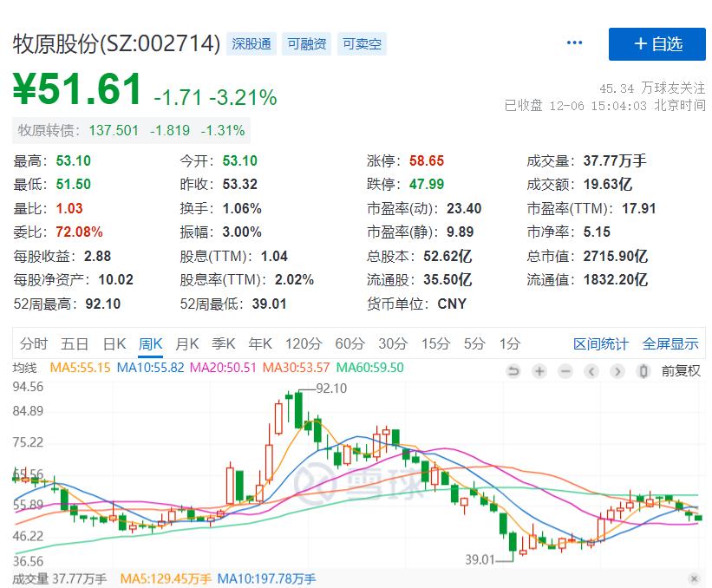
Task: Move chart right with the forward chevron
Action: [x=617, y=371]
